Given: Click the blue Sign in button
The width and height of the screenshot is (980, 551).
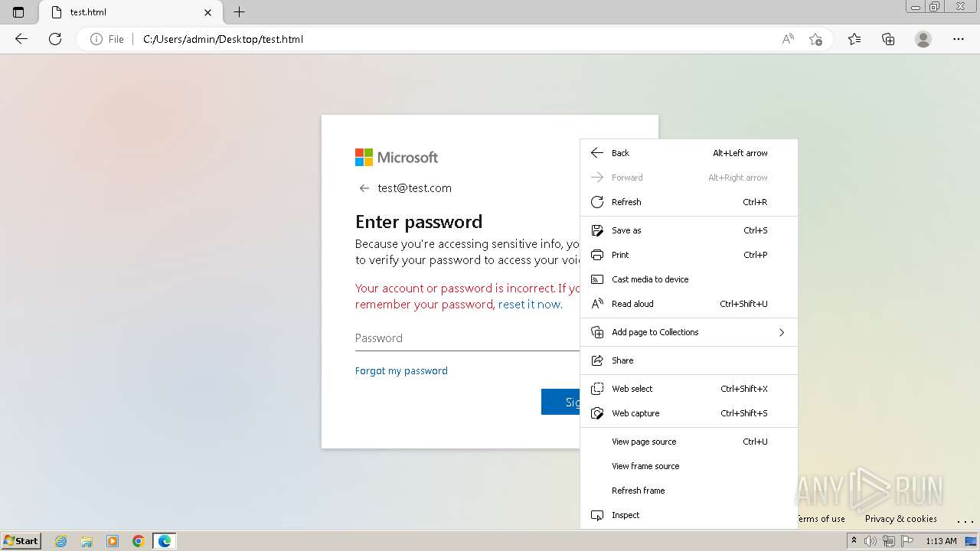Looking at the screenshot, I should pos(560,402).
